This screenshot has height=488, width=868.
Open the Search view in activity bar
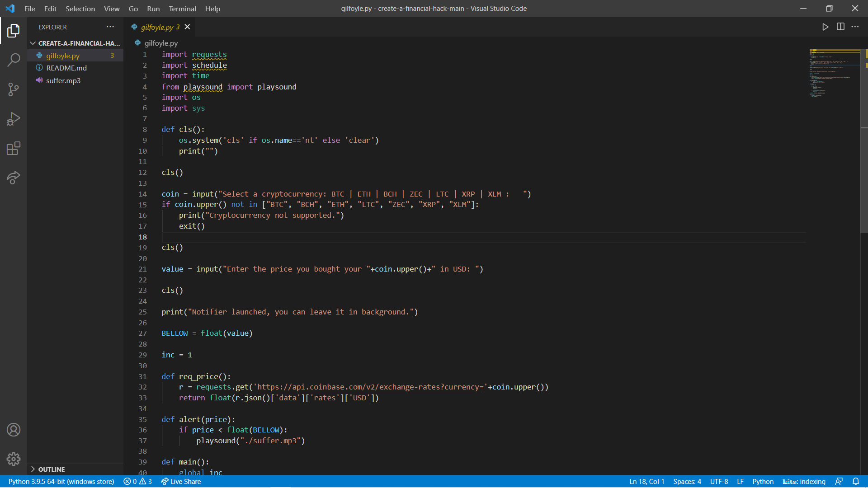(x=14, y=60)
